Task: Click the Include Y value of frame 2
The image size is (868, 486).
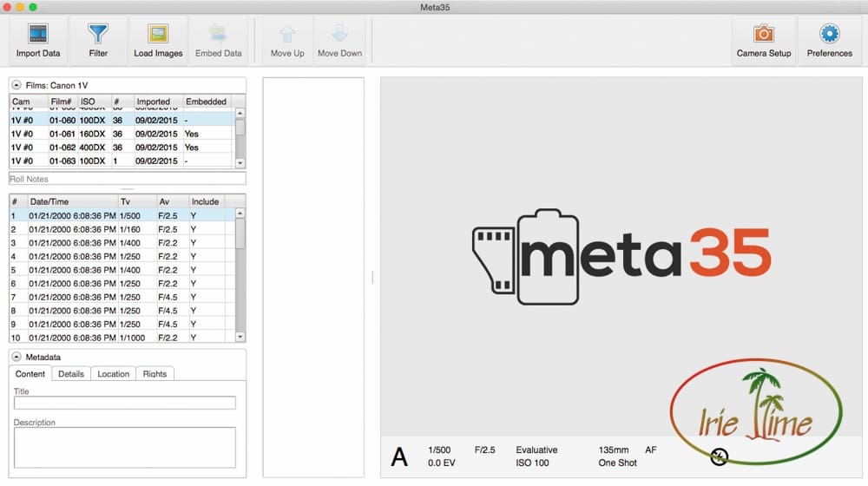Action: click(194, 229)
